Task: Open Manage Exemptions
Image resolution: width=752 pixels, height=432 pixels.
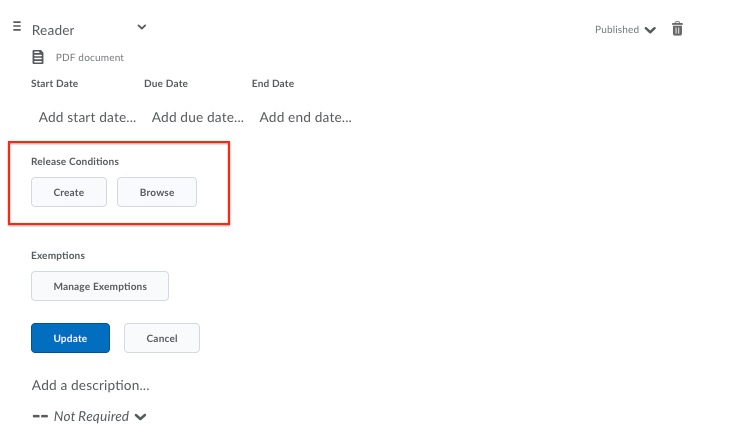Action: tap(100, 286)
